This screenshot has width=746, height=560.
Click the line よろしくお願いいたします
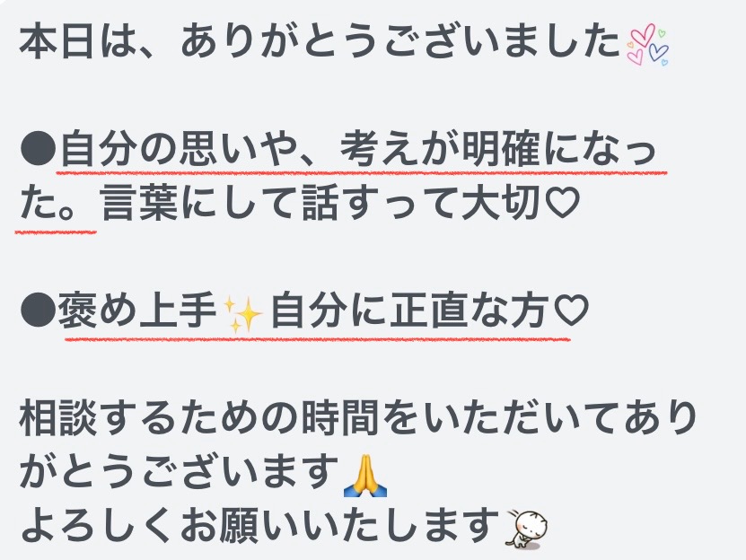point(259,526)
